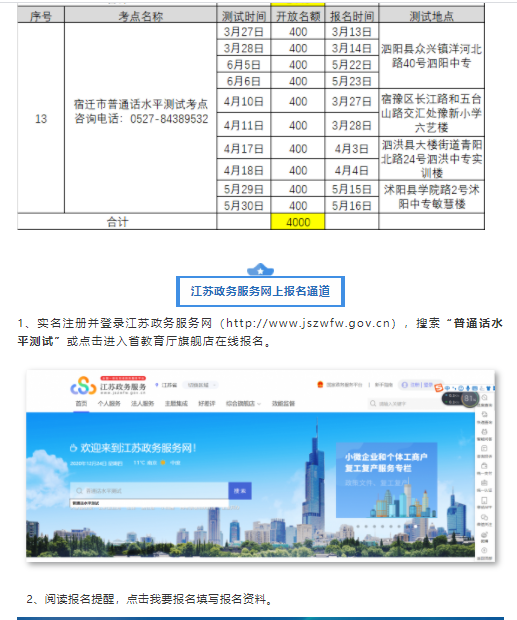
Task: Click the 宿迁市普通话水平测试考点 text
Action: pos(141,104)
